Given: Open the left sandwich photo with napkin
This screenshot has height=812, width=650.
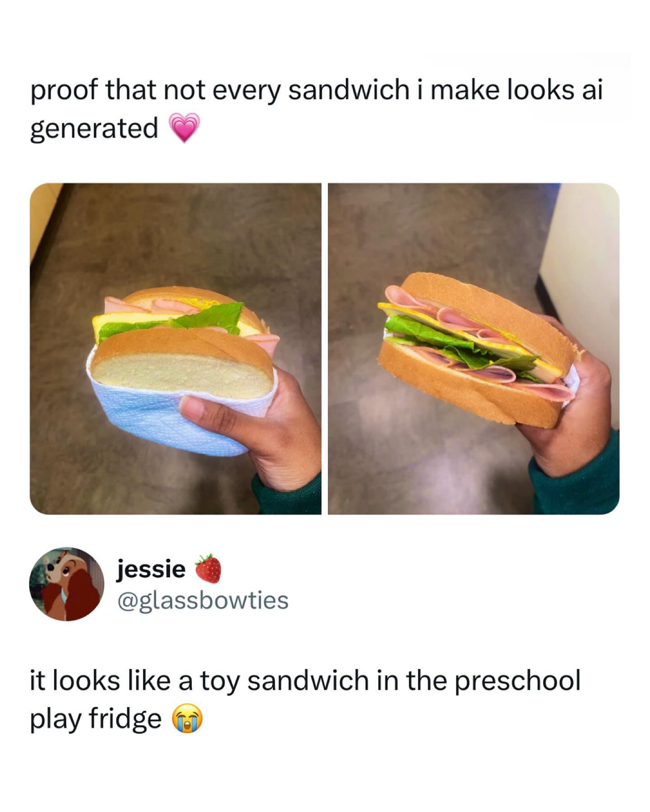Looking at the screenshot, I should 175,348.
